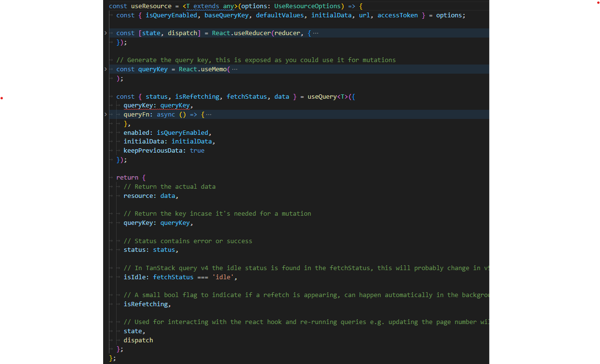The height and width of the screenshot is (364, 600).
Task: Expand the folded useReducer block arrow
Action: pyautogui.click(x=106, y=33)
